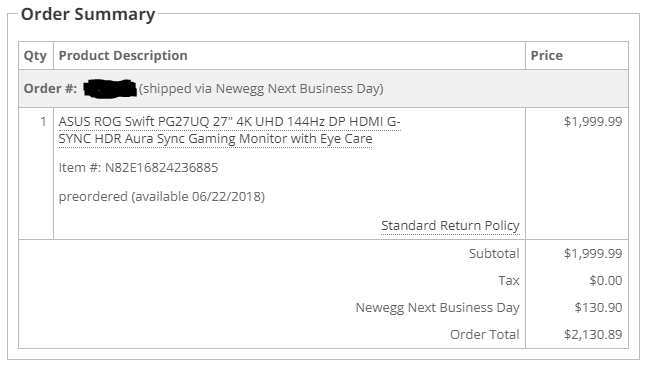649x368 pixels.
Task: Click the item price $1,999.99 in product row
Action: coord(593,121)
